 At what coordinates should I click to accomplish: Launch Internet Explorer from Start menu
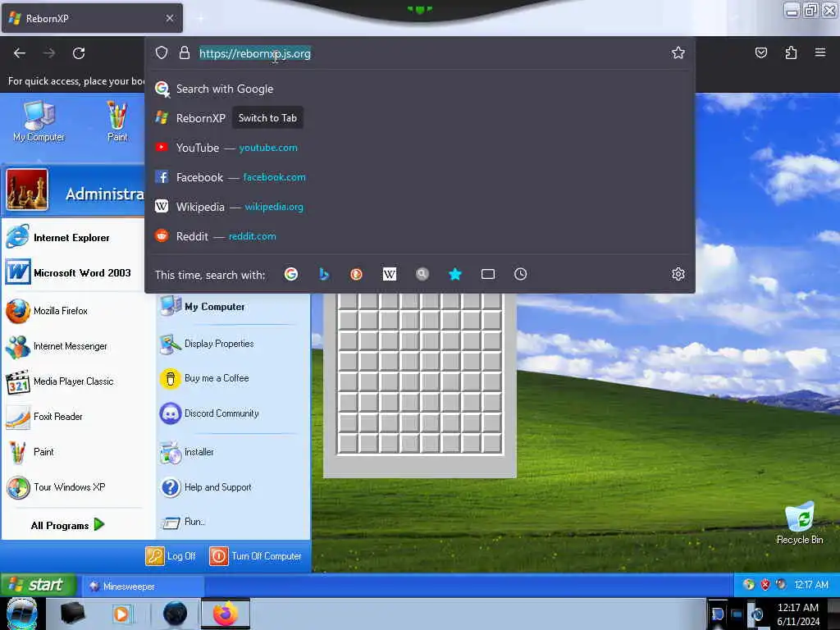pos(73,237)
